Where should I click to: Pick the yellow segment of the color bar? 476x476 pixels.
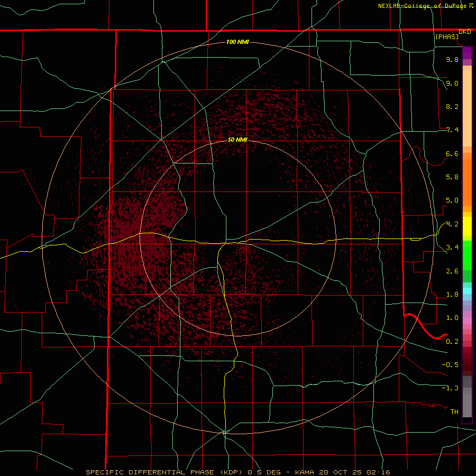pyautogui.click(x=467, y=226)
